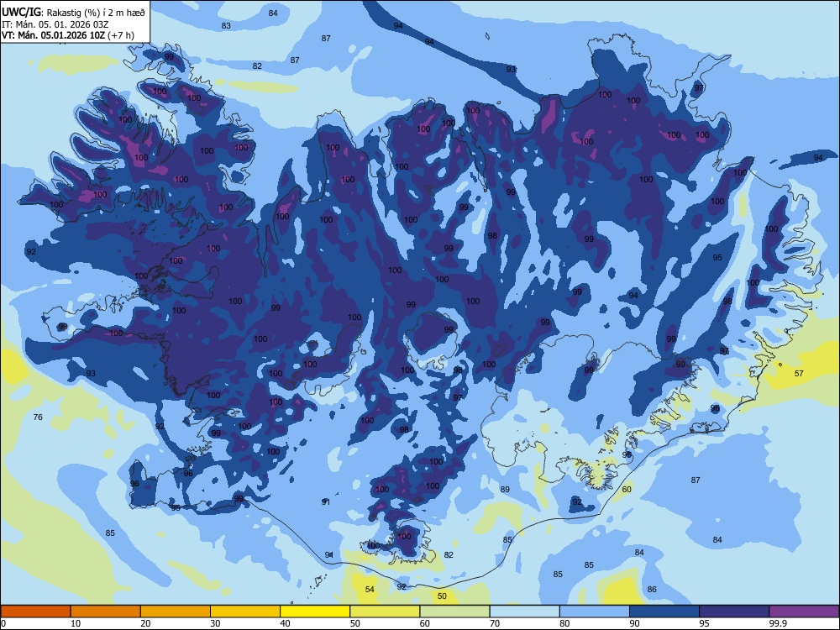The width and height of the screenshot is (840, 630).
Task: Select the pale blue 70–80 legend swatch
Action: 524,612
